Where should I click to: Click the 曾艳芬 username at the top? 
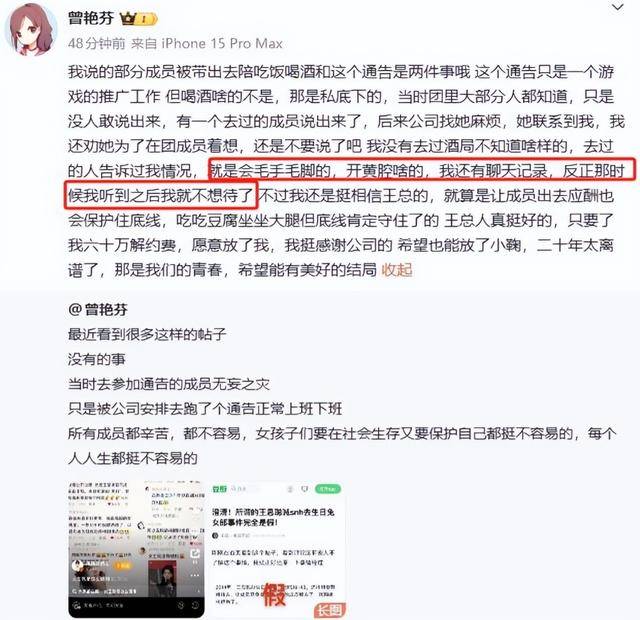[x=91, y=18]
